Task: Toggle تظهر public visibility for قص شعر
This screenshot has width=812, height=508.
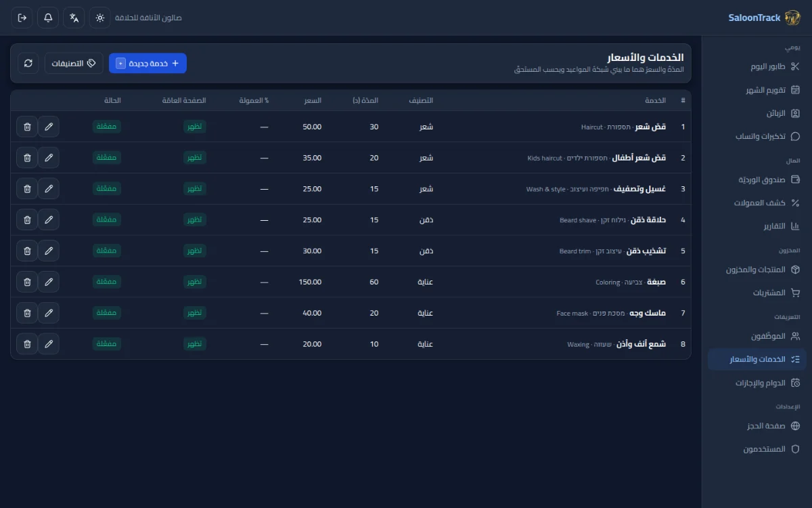Action: tap(195, 127)
